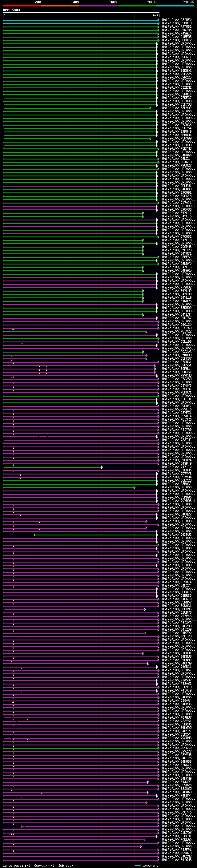Select the BP095804 query name label
The image size is (197, 868).
11,10
